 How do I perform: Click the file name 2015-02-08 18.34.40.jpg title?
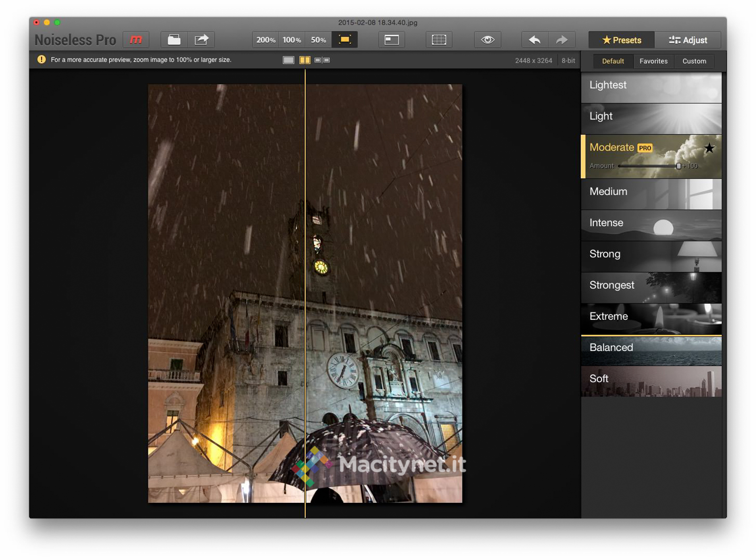pyautogui.click(x=378, y=22)
